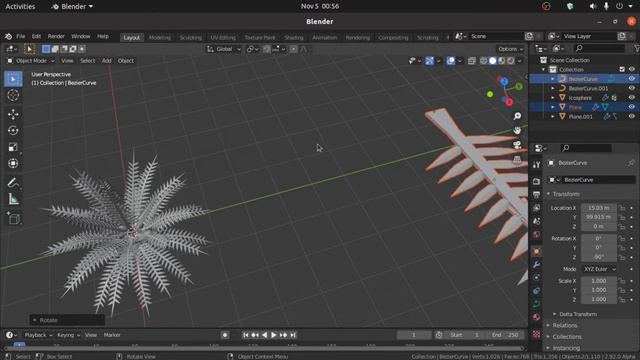This screenshot has width=640, height=360.
Task: Select the Transform tool
Action: (13, 163)
